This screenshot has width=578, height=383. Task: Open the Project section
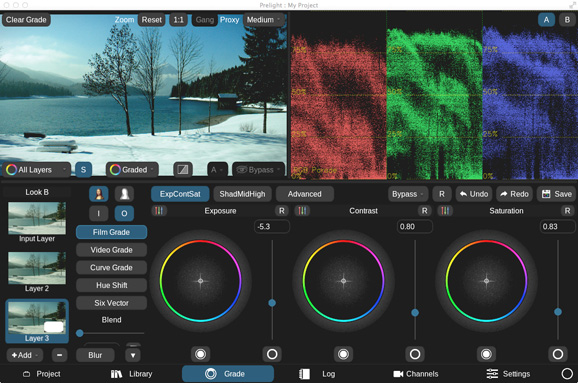tap(42, 374)
